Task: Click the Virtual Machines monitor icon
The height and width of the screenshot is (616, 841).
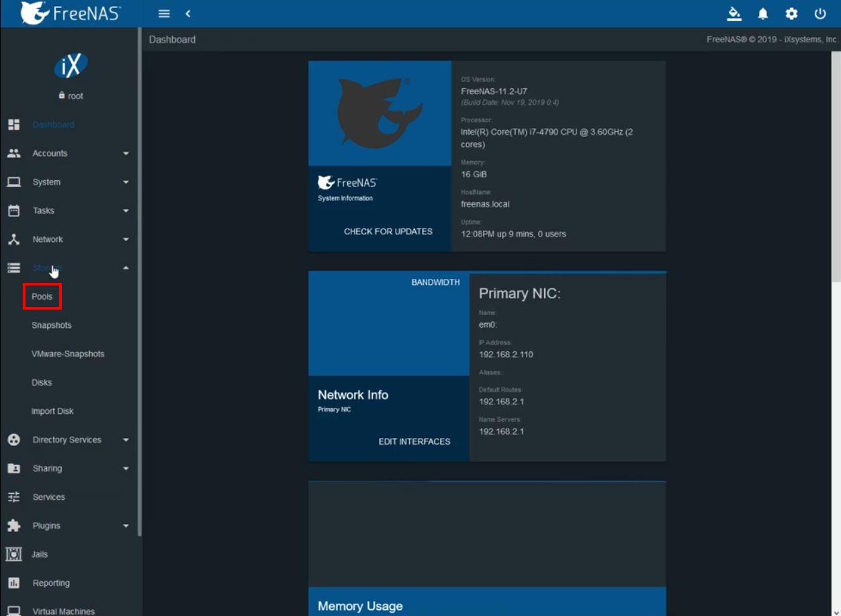Action: (13, 611)
